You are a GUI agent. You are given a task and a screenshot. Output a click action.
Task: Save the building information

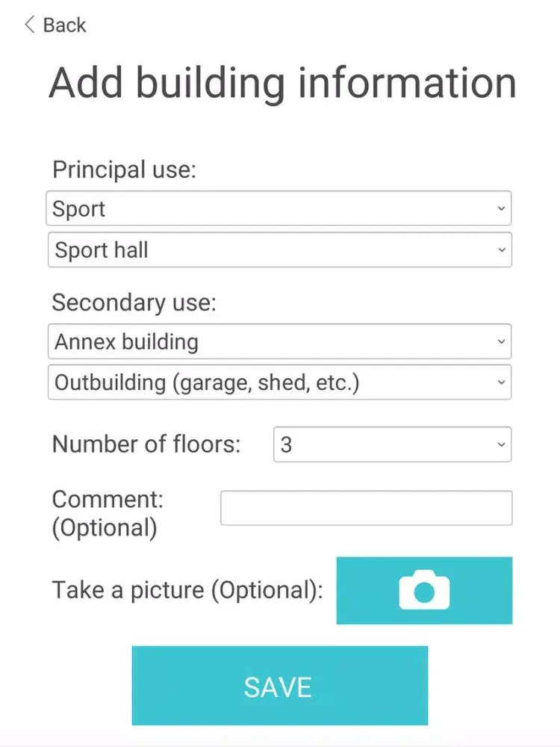tap(280, 686)
